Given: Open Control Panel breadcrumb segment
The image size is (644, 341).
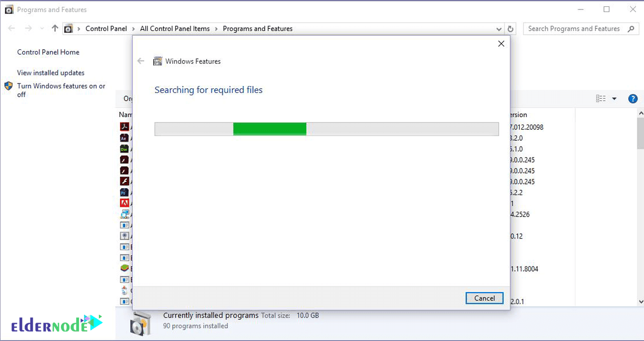Looking at the screenshot, I should (106, 28).
